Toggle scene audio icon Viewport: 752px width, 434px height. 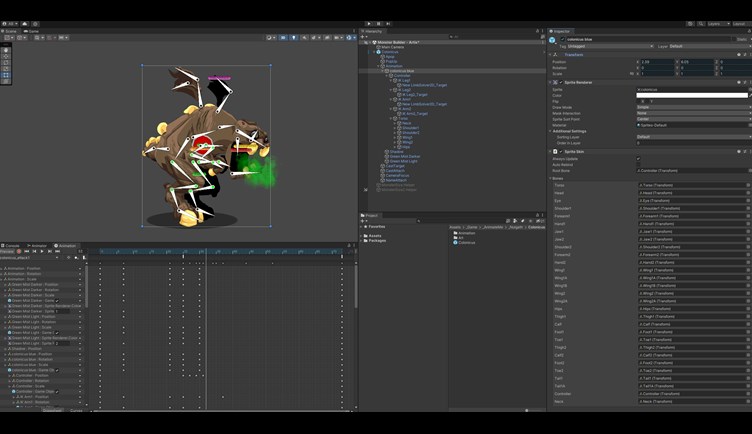click(305, 37)
